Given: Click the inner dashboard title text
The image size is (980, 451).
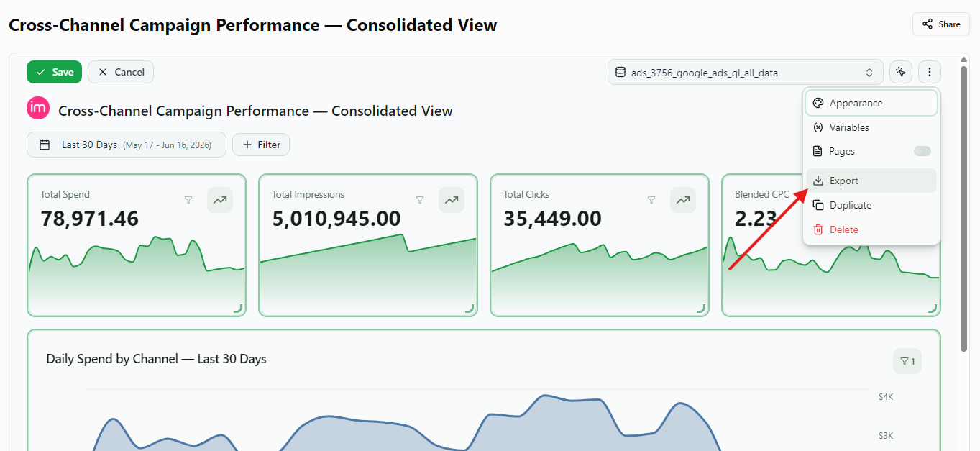Looking at the screenshot, I should point(255,111).
